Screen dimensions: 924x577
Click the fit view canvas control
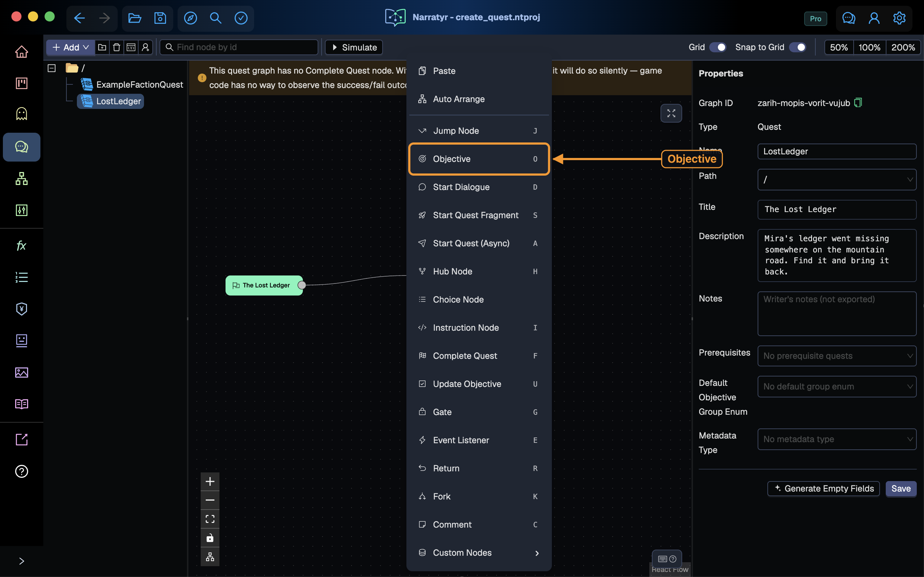210,519
